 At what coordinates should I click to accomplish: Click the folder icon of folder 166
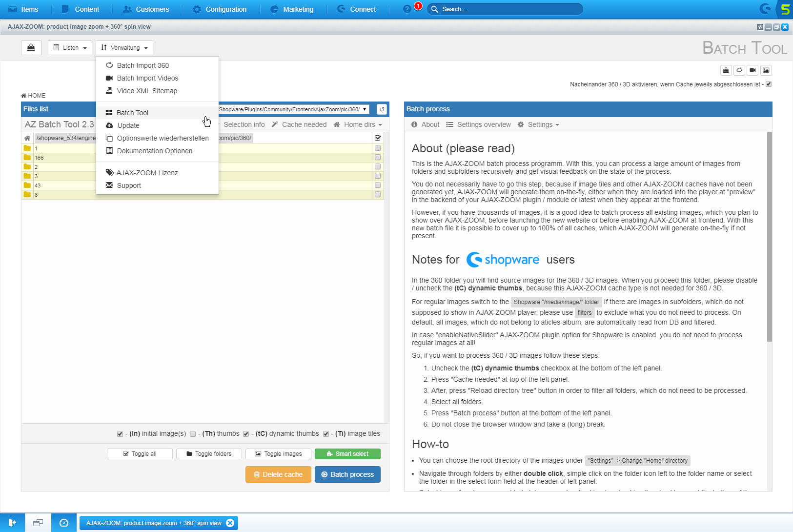tap(27, 158)
